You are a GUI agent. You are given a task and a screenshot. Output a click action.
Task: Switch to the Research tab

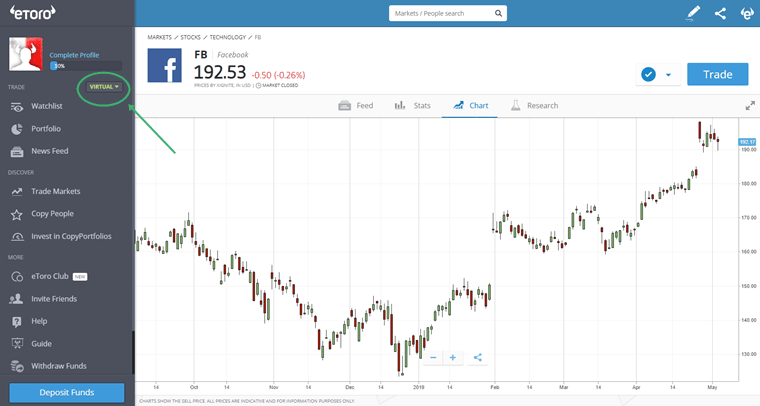(534, 106)
